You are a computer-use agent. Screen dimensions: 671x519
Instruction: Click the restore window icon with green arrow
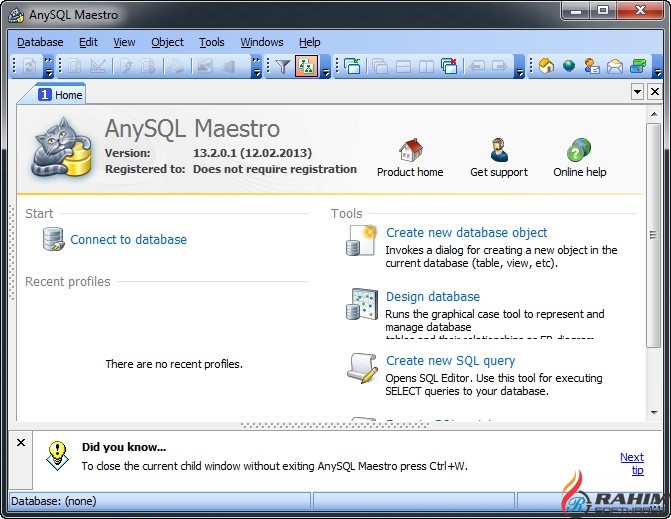[x=352, y=66]
